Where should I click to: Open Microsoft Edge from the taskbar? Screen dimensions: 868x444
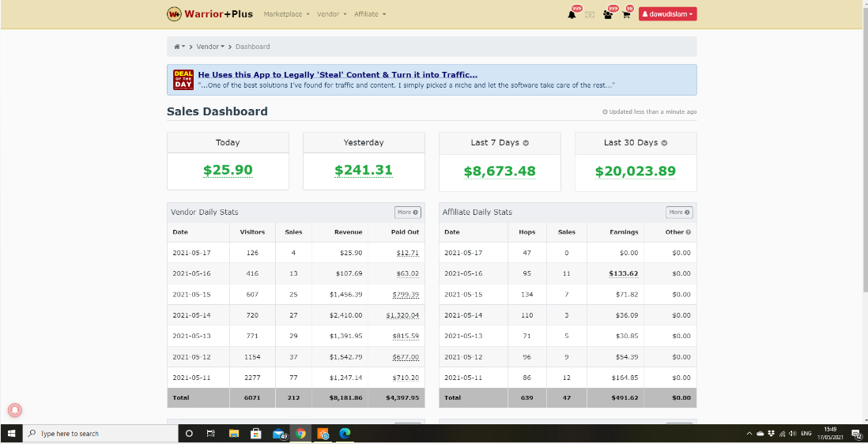[x=345, y=434]
